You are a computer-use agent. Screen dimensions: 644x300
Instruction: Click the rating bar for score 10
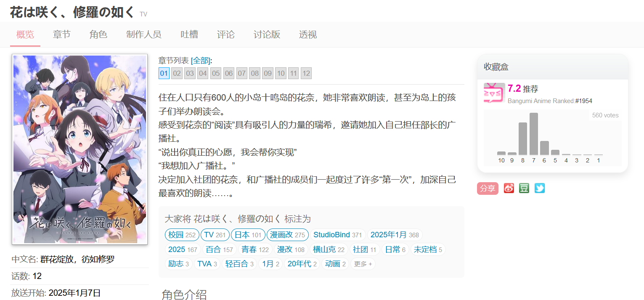tap(501, 153)
